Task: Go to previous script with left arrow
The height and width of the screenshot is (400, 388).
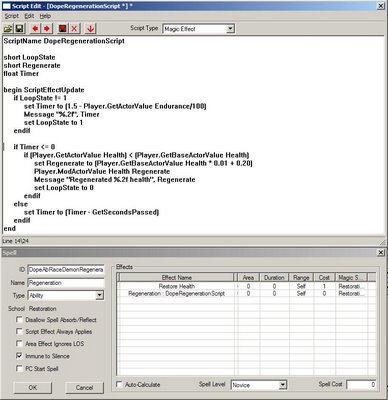Action: pos(35,29)
